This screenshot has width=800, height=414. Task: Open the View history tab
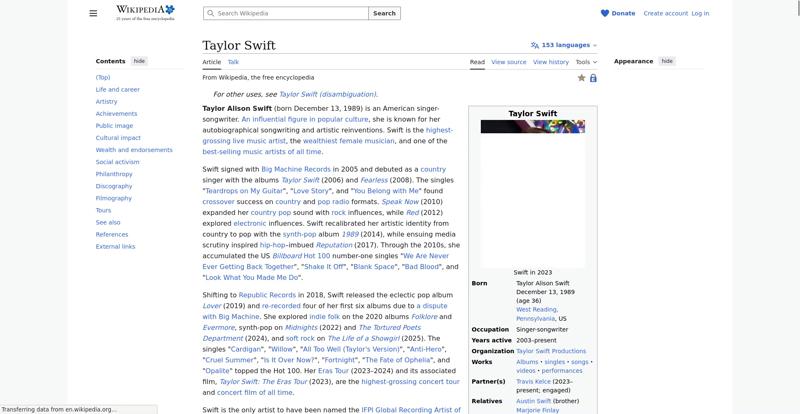(550, 62)
